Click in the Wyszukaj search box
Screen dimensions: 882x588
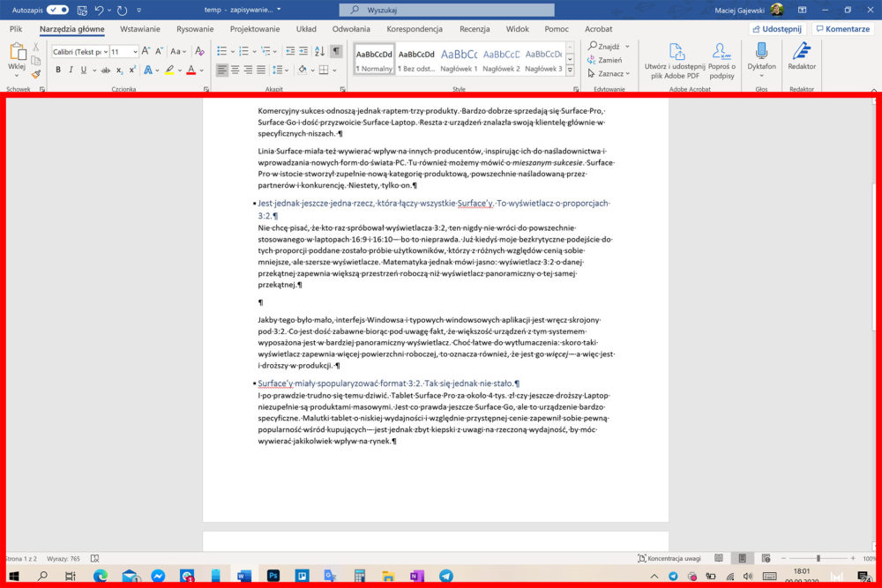[446, 10]
